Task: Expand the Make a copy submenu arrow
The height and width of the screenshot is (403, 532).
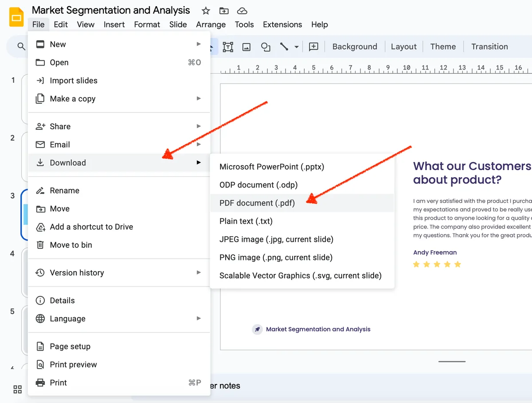Action: (199, 98)
